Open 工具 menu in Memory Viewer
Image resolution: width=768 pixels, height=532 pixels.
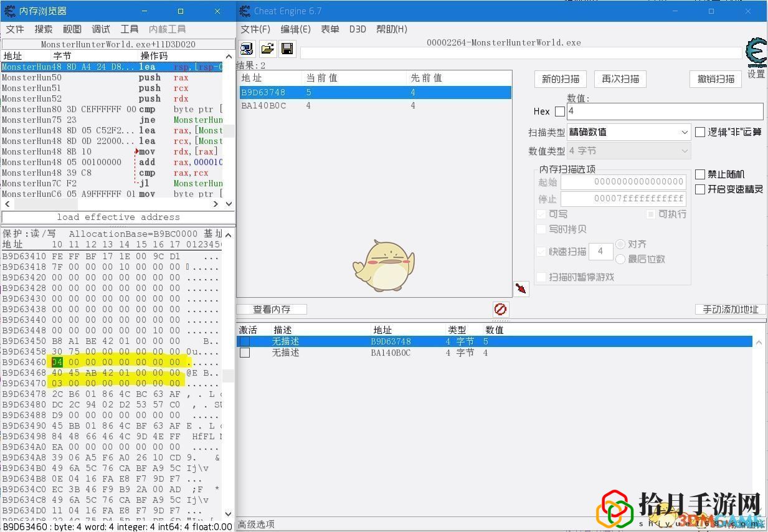point(130,29)
